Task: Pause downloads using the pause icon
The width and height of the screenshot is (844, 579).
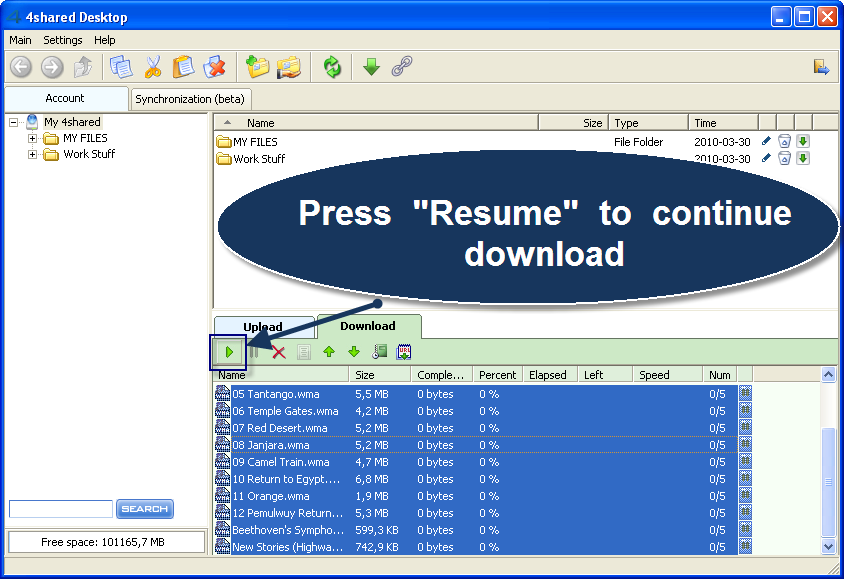Action: click(254, 352)
